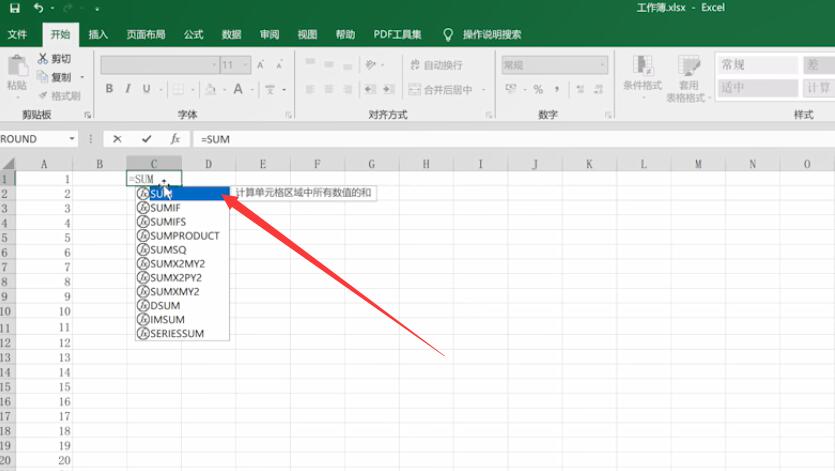Click decrease decimal icon
This screenshot has height=471, width=835.
(599, 89)
